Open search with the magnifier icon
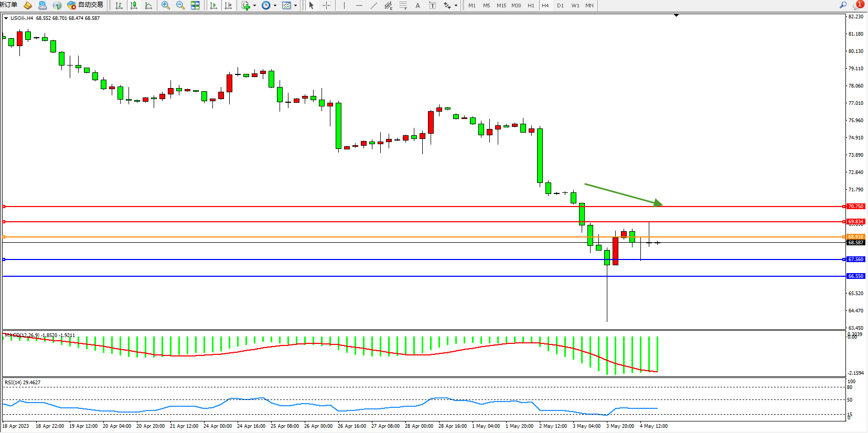Image resolution: width=868 pixels, height=433 pixels. [x=843, y=5]
